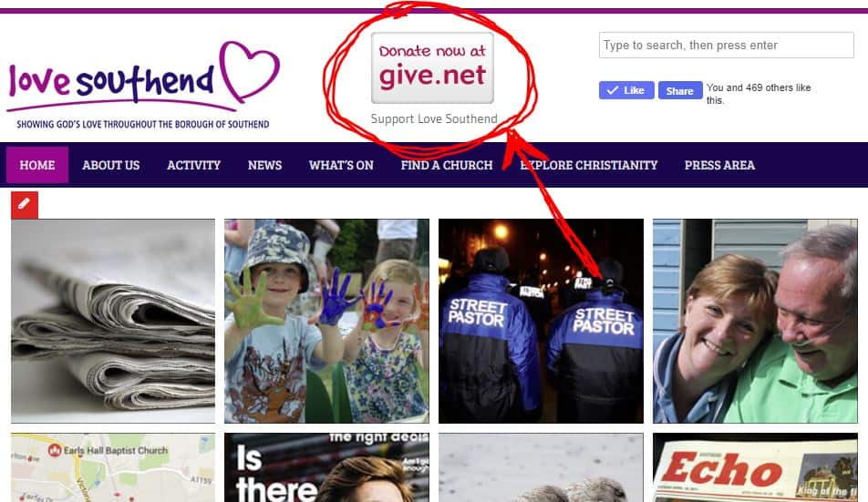Viewport: 868px width, 502px height.
Task: Click the Donate now at give.net button
Action: 432,67
